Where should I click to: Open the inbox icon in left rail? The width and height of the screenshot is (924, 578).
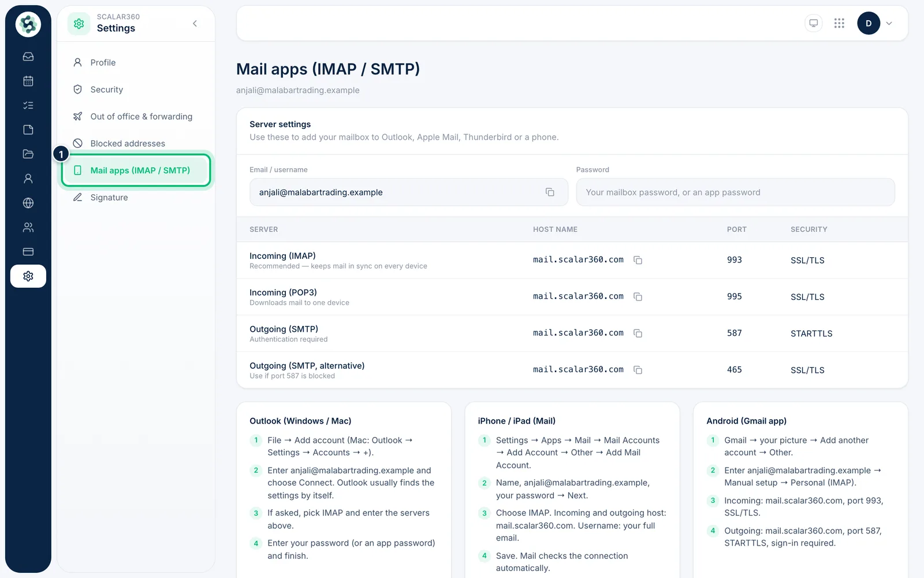coord(28,57)
